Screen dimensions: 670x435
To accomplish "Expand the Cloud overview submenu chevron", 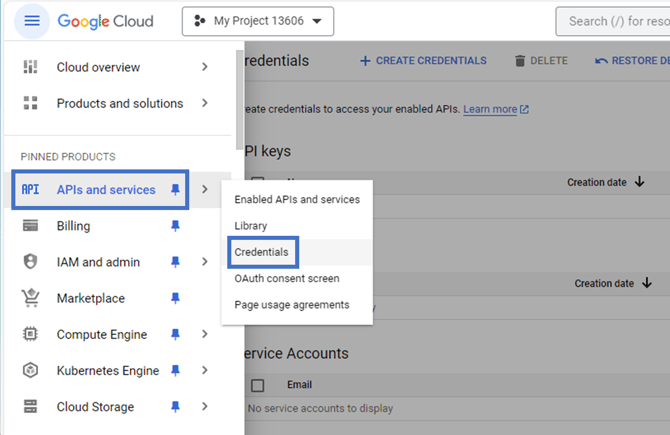I will point(204,67).
